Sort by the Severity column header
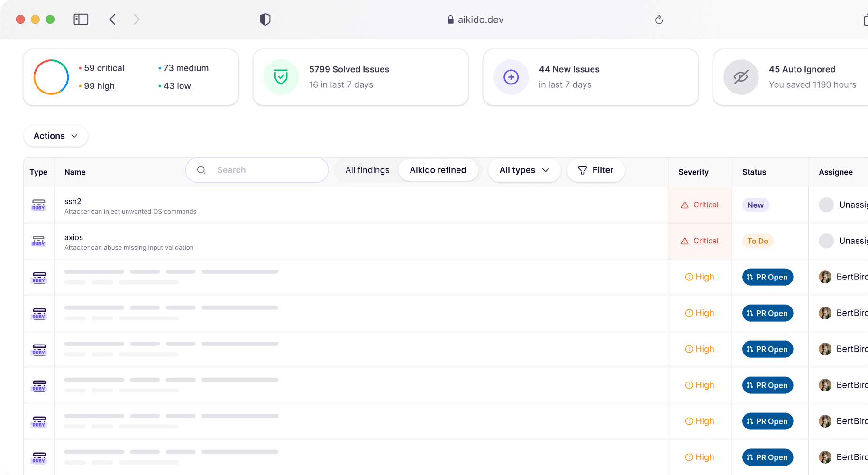Viewport: 868px width, 475px height. (x=694, y=172)
